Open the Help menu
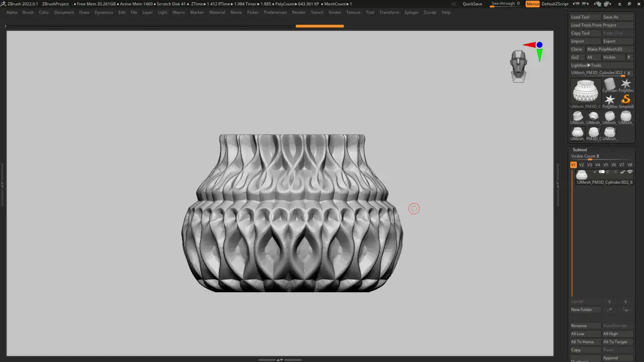The height and width of the screenshot is (362, 644). pos(446,12)
